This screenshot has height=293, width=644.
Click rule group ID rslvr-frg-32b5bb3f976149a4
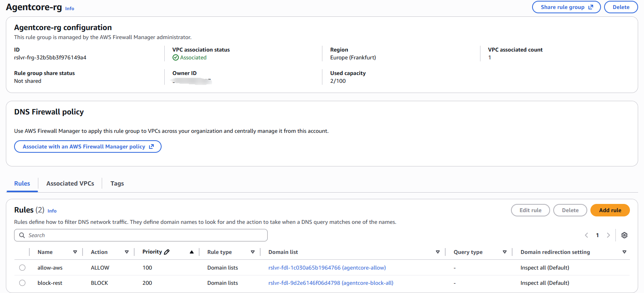point(50,57)
